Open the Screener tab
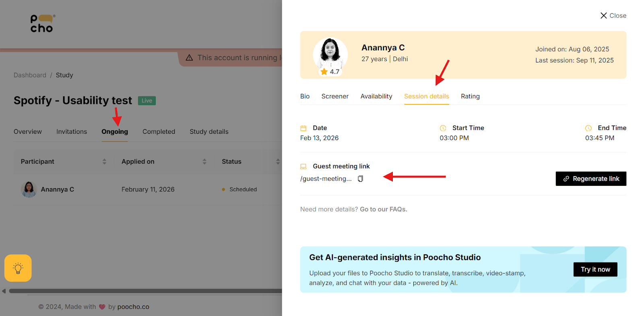 [x=335, y=96]
